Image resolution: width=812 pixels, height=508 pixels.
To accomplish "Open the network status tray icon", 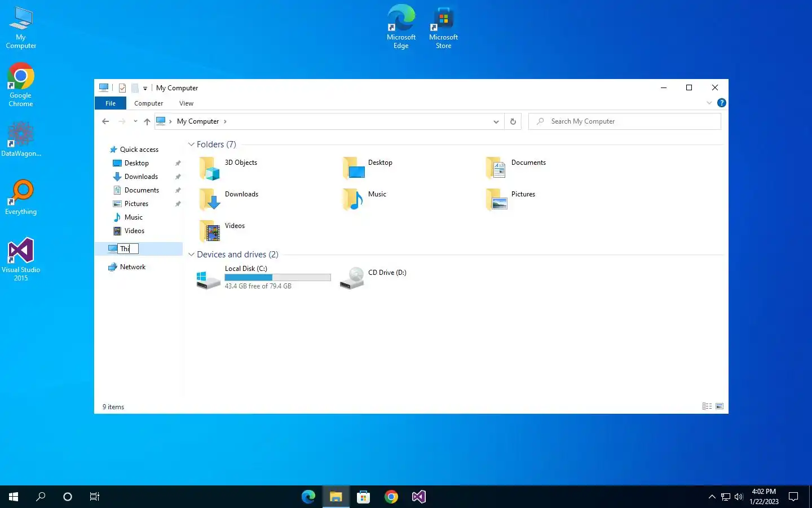I will point(726,497).
